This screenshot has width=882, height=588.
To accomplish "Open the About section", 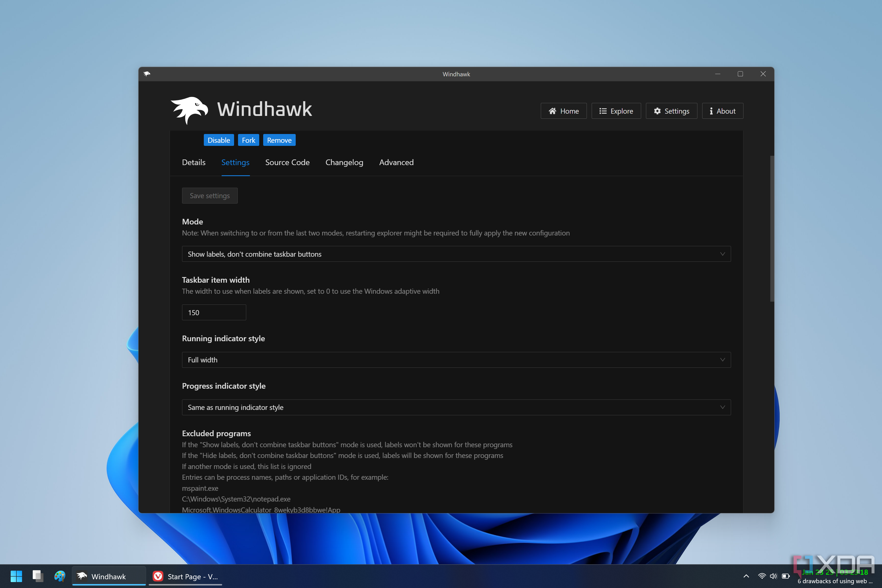I will [x=722, y=110].
